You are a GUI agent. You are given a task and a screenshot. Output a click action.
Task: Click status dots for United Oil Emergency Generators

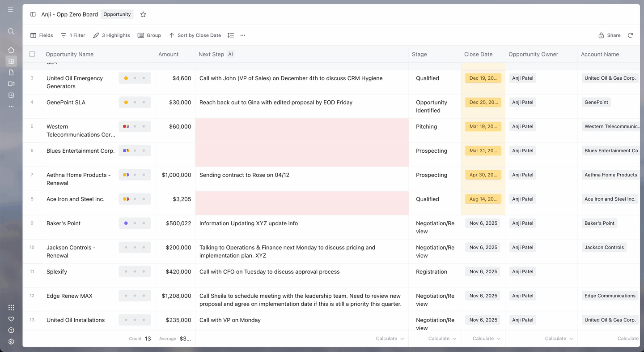[135, 78]
